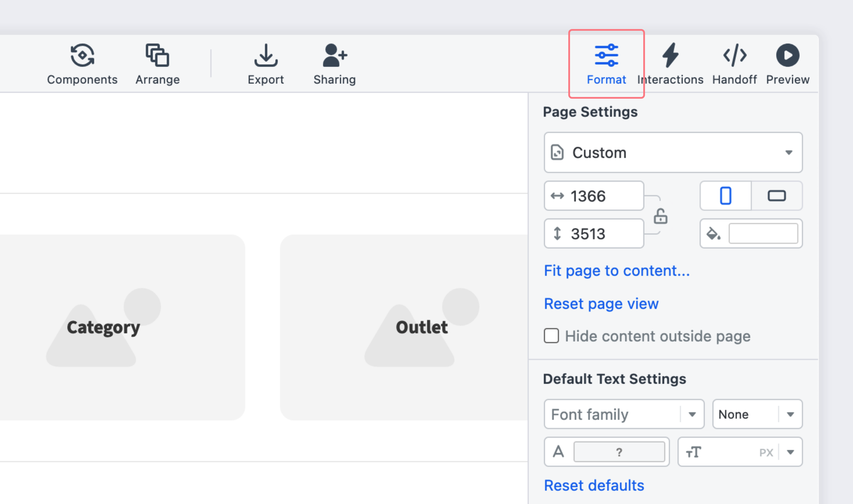Image resolution: width=853 pixels, height=504 pixels.
Task: Open the Handoff code tab
Action: [734, 64]
